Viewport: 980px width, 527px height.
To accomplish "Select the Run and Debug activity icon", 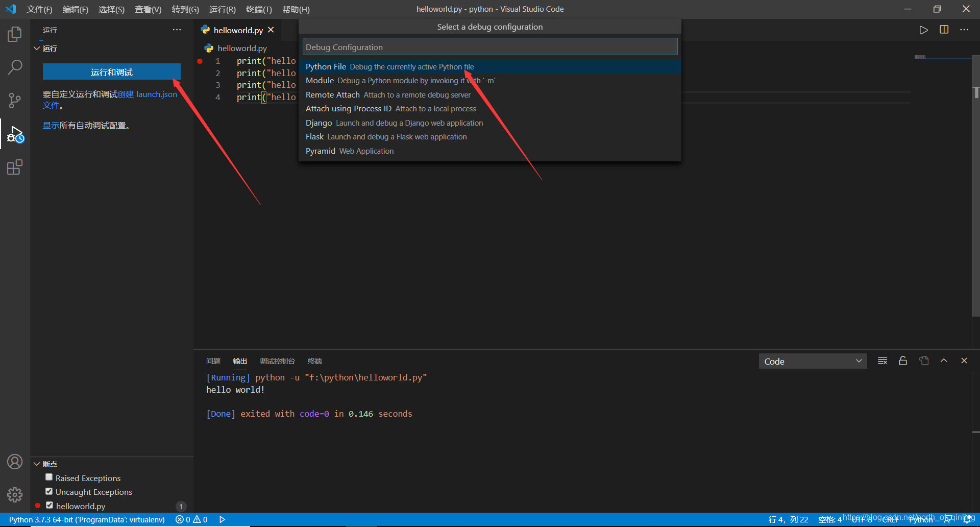I will (x=15, y=134).
